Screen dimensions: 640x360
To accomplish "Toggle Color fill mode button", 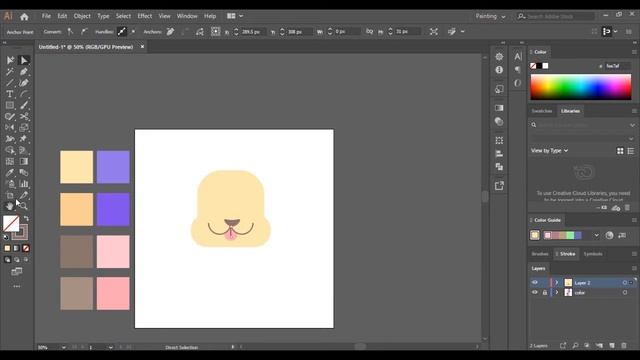I will (x=7, y=248).
